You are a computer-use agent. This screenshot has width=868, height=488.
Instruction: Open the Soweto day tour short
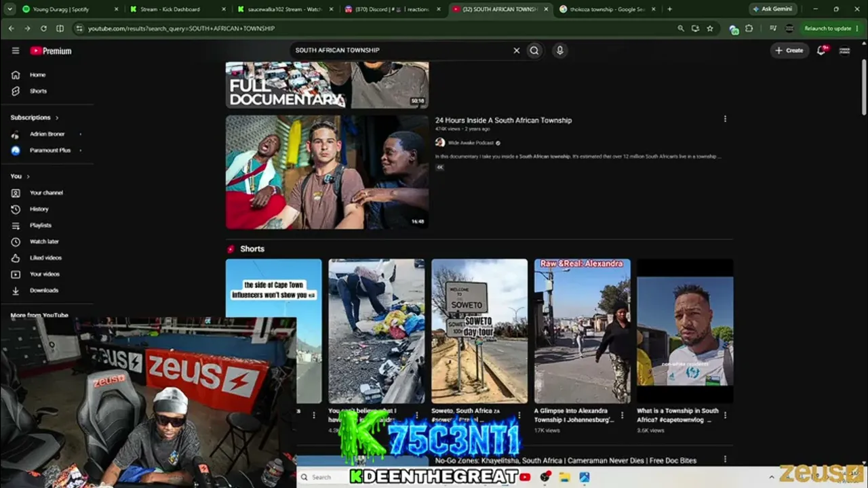tap(479, 331)
